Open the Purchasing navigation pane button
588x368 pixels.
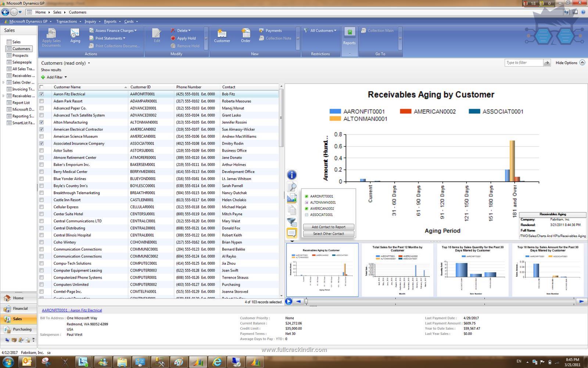click(x=18, y=329)
